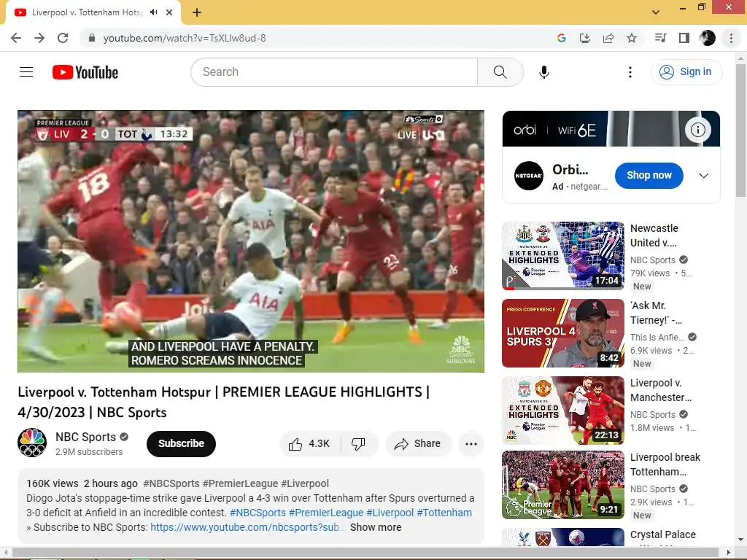
Task: Subscribe to NBC Sports channel
Action: click(x=181, y=444)
